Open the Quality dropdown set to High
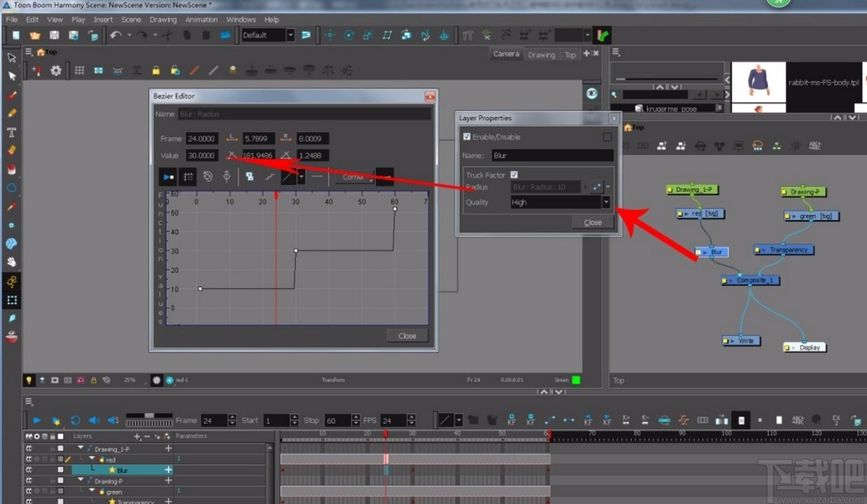The width and height of the screenshot is (867, 504). click(606, 202)
